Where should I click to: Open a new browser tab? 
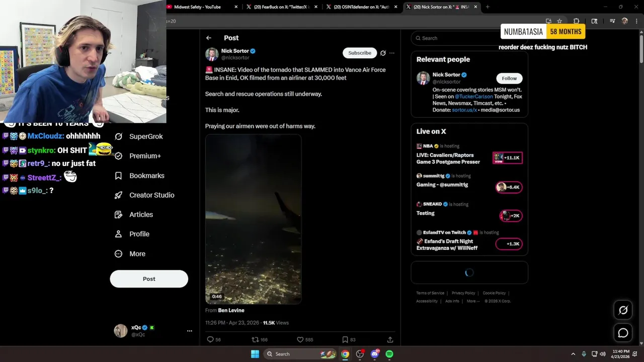(488, 7)
